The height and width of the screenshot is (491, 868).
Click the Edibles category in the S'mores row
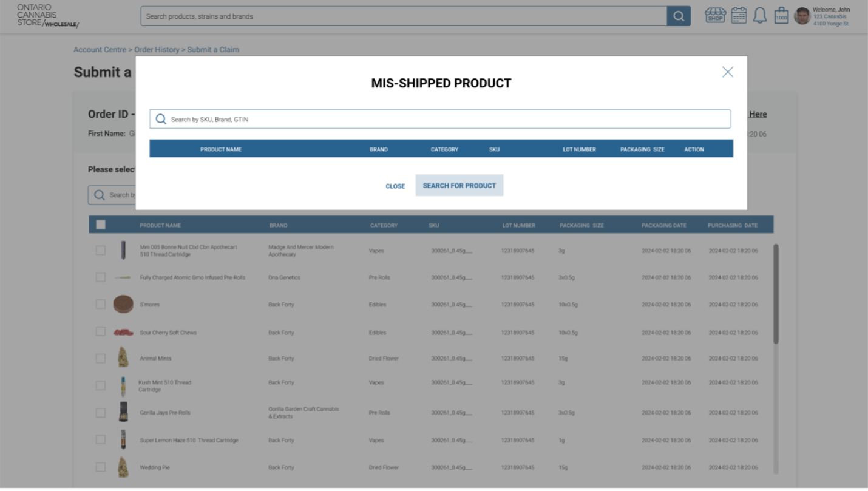(x=378, y=305)
